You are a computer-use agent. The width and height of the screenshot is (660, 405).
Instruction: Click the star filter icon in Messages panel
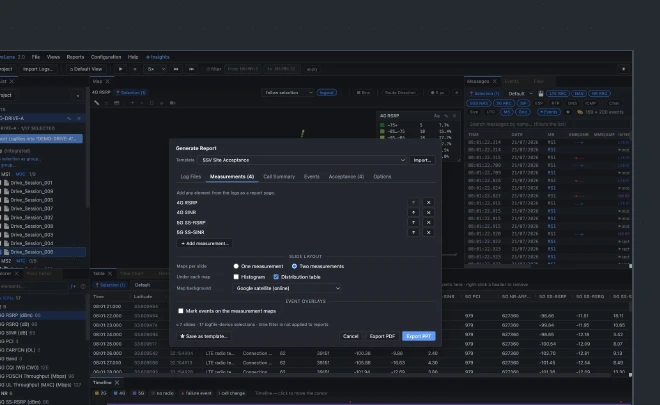pyautogui.click(x=568, y=112)
